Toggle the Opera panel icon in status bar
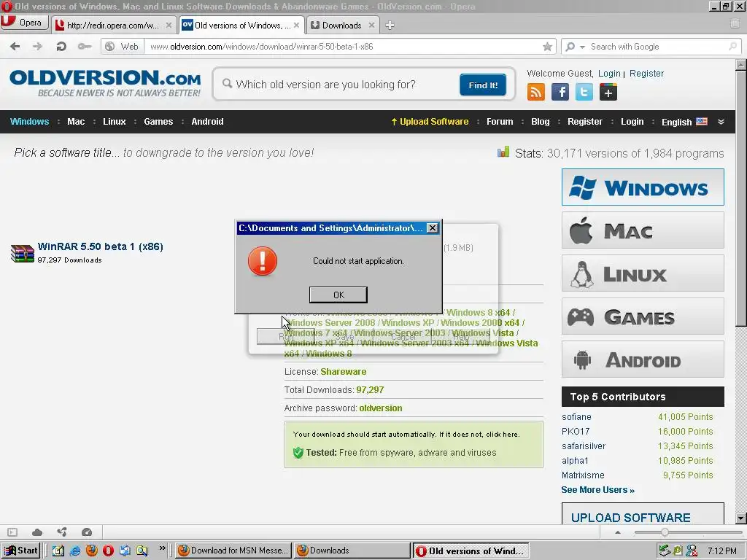The width and height of the screenshot is (747, 560). 12,532
